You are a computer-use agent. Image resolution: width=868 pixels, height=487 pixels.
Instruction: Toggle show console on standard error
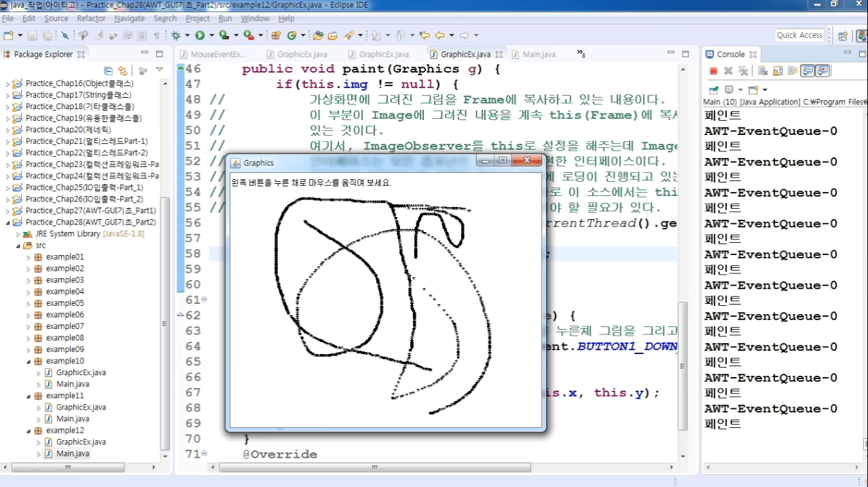click(823, 71)
